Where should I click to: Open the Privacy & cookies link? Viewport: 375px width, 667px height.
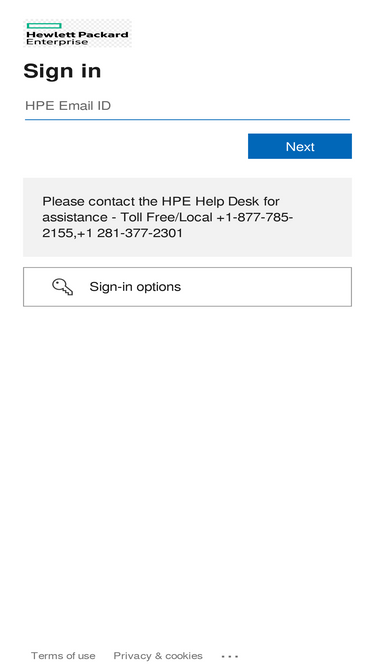158,656
